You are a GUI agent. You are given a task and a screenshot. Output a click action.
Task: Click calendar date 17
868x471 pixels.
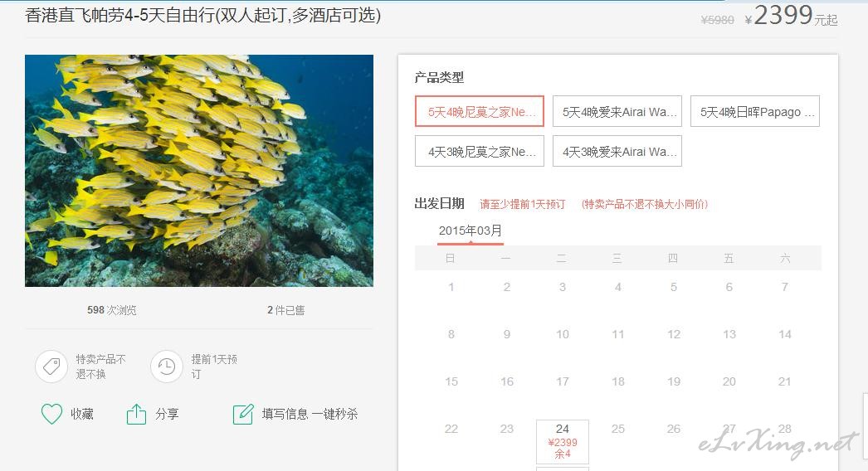pos(563,381)
